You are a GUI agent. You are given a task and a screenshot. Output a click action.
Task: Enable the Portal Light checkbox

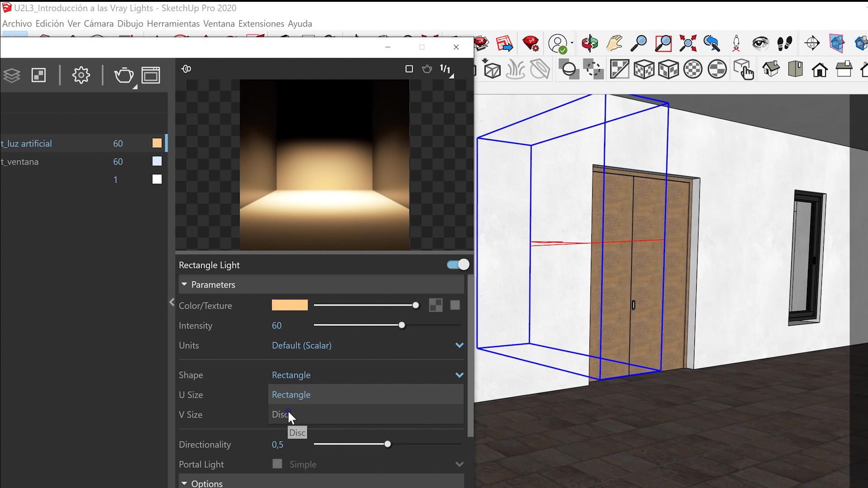(277, 464)
